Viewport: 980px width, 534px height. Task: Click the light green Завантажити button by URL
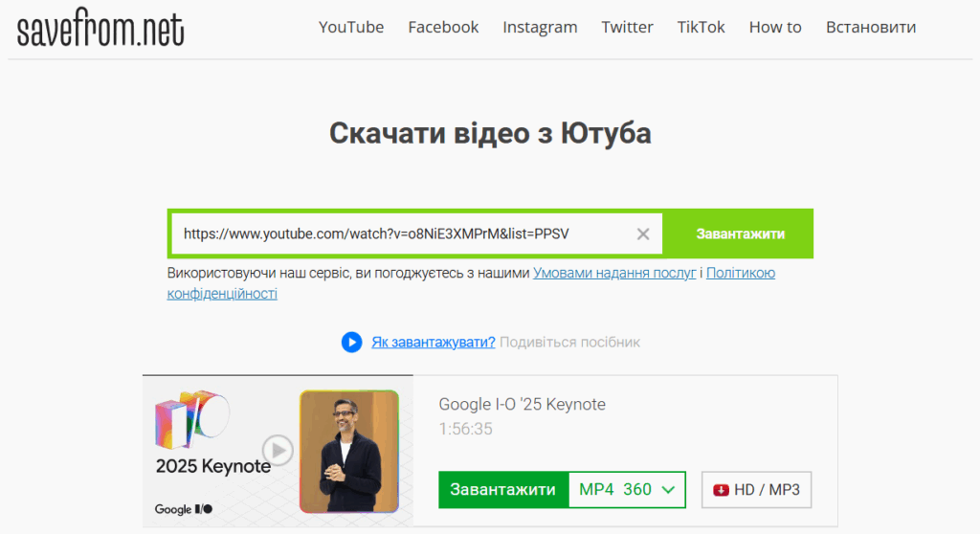[740, 234]
